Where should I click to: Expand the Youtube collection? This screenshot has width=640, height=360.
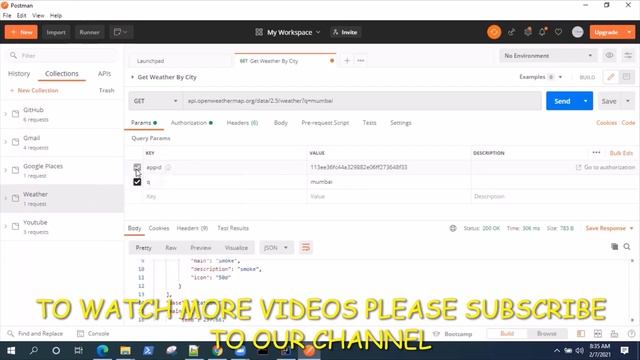(6, 226)
